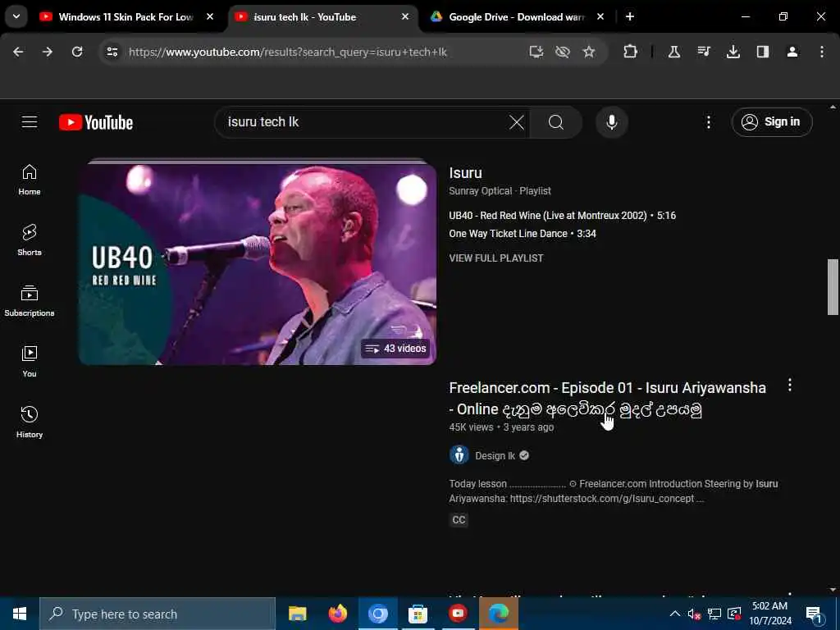This screenshot has width=840, height=630.
Task: Close the Windows 11 Skin Pack tab
Action: (210, 16)
